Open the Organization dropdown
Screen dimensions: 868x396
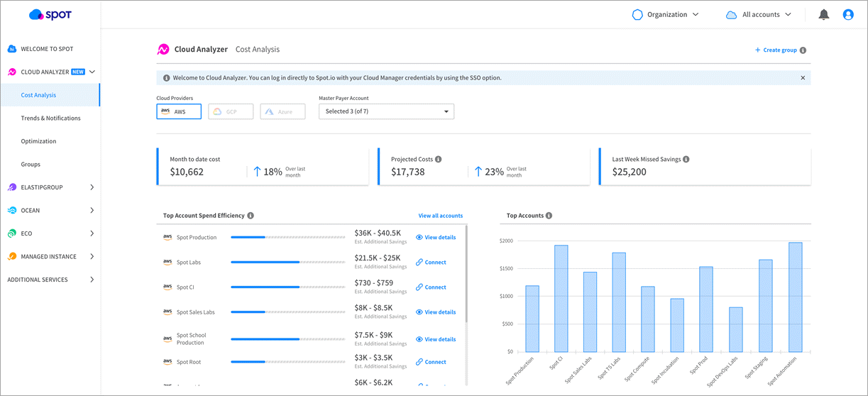click(666, 14)
